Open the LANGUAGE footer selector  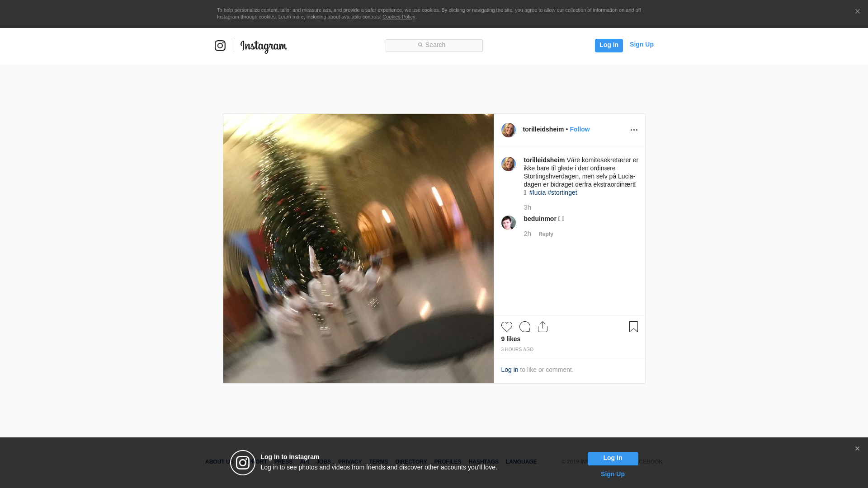pyautogui.click(x=521, y=462)
